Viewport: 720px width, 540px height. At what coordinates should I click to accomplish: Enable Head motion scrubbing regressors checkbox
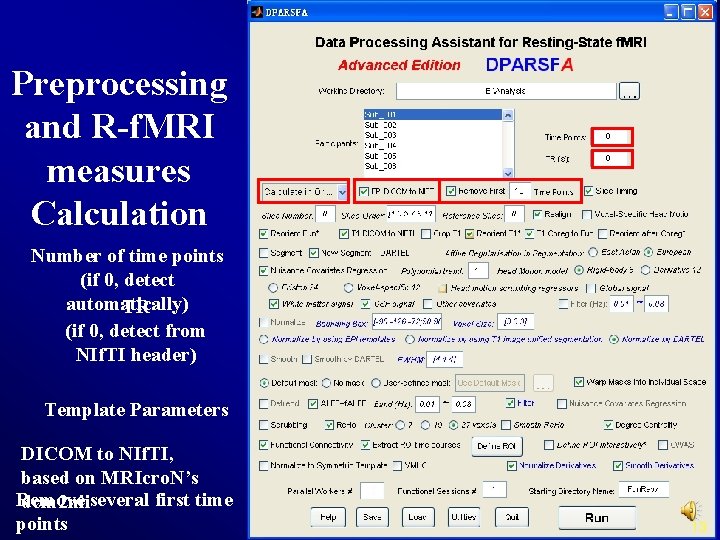pos(442,288)
